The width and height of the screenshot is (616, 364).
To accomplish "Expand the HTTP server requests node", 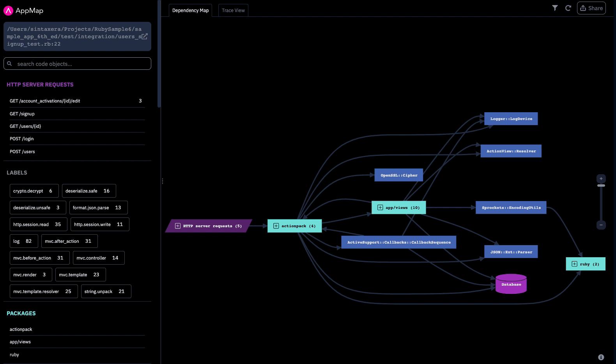I will click(x=178, y=226).
